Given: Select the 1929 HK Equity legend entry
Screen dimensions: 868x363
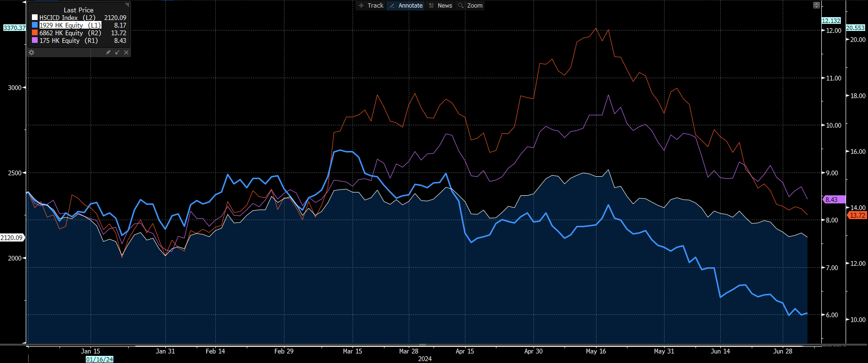Looking at the screenshot, I should 70,25.
